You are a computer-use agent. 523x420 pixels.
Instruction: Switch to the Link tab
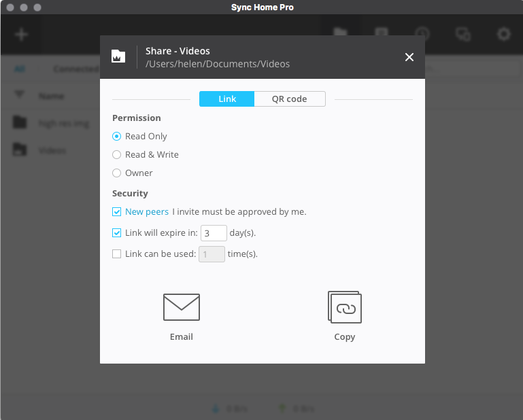pyautogui.click(x=226, y=99)
